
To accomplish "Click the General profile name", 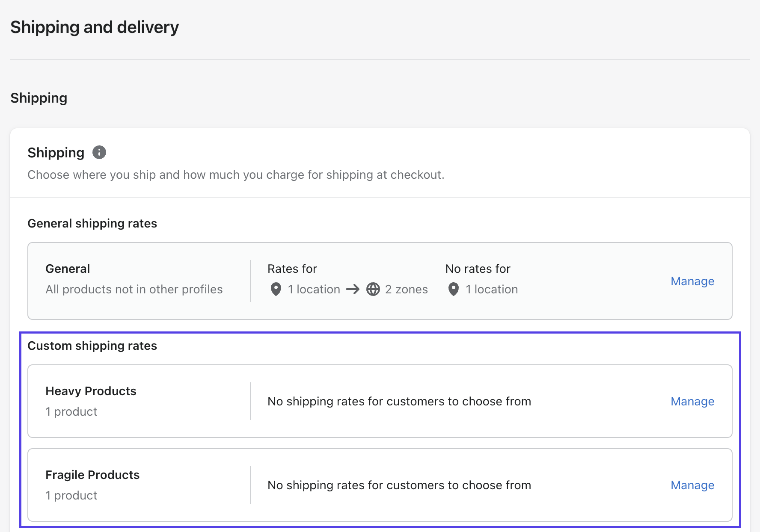I will point(68,269).
